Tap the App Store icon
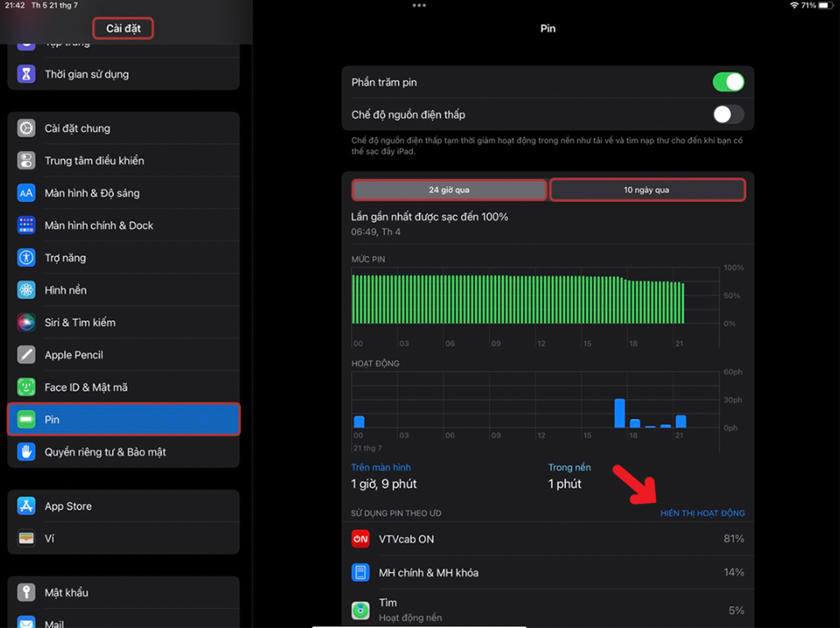Screen dimensions: 840x628 click(x=26, y=506)
